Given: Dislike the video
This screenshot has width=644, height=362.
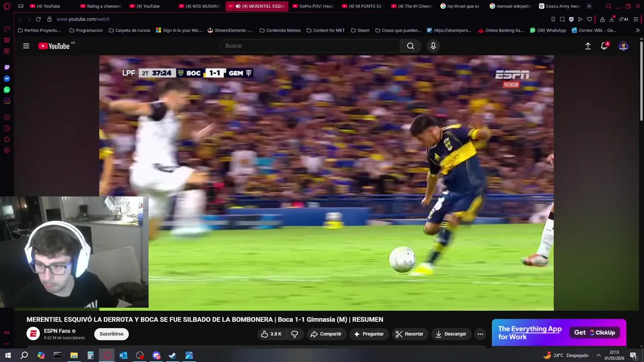Looking at the screenshot, I should [x=295, y=334].
